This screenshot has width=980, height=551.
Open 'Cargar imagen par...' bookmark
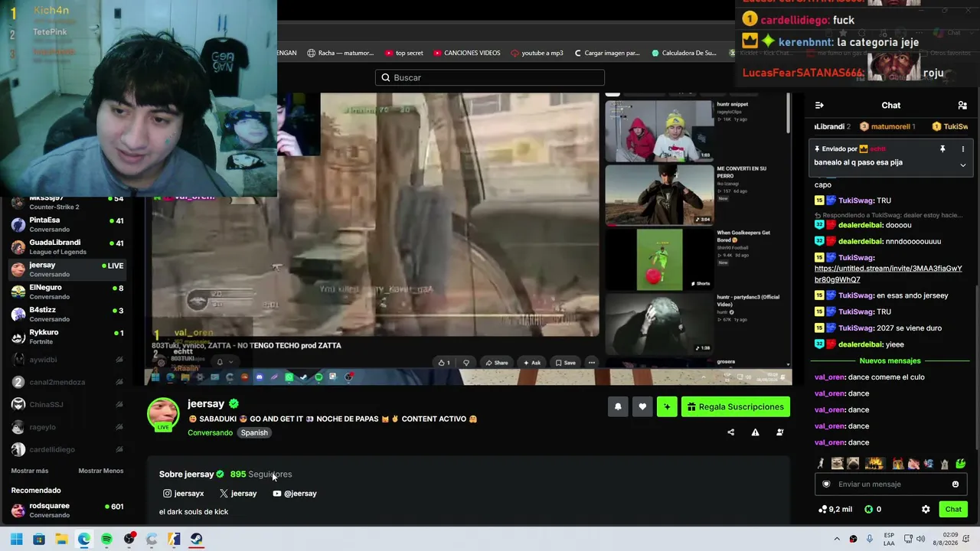[606, 53]
